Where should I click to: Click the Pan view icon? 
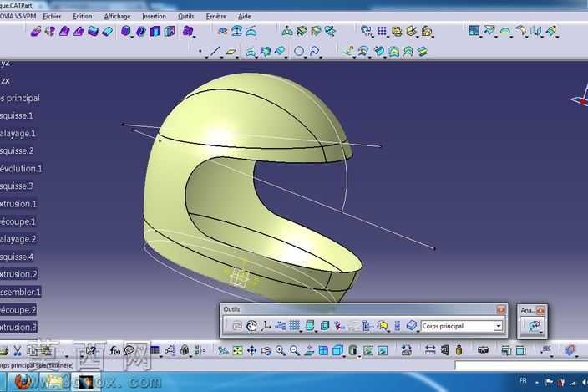pos(251,351)
